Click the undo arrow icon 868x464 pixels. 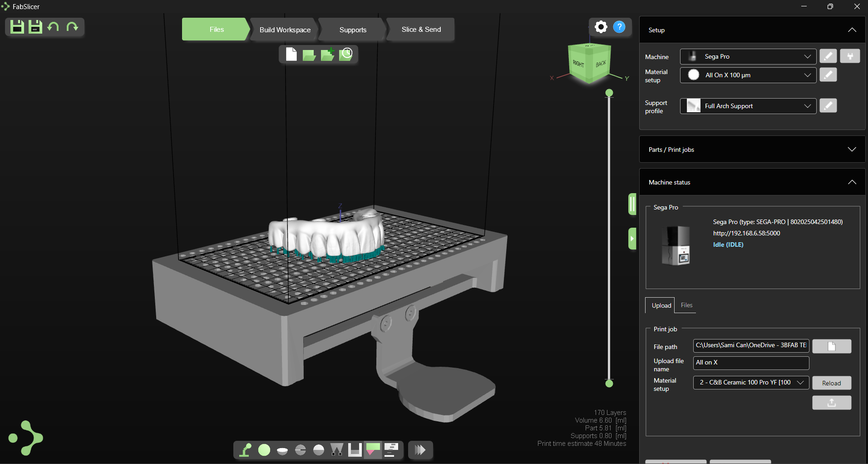[54, 27]
